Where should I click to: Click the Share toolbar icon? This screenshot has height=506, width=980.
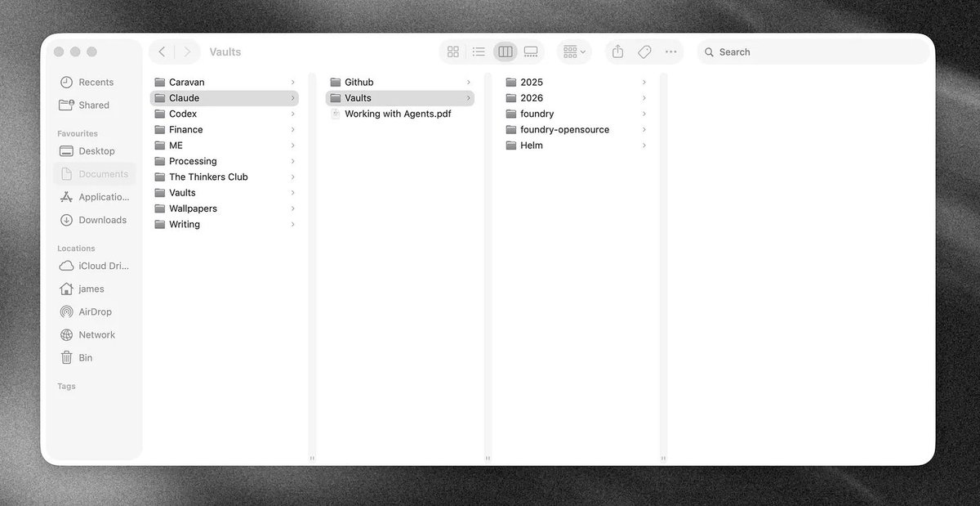(x=618, y=51)
